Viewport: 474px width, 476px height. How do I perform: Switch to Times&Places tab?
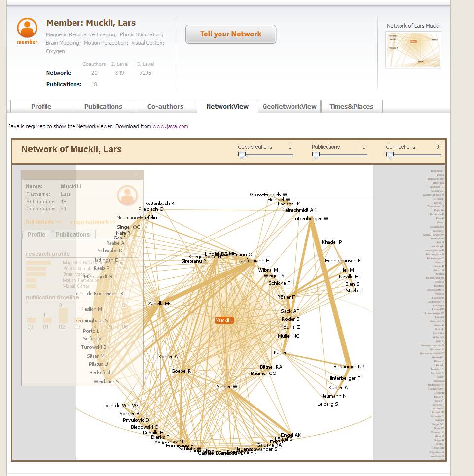click(352, 106)
